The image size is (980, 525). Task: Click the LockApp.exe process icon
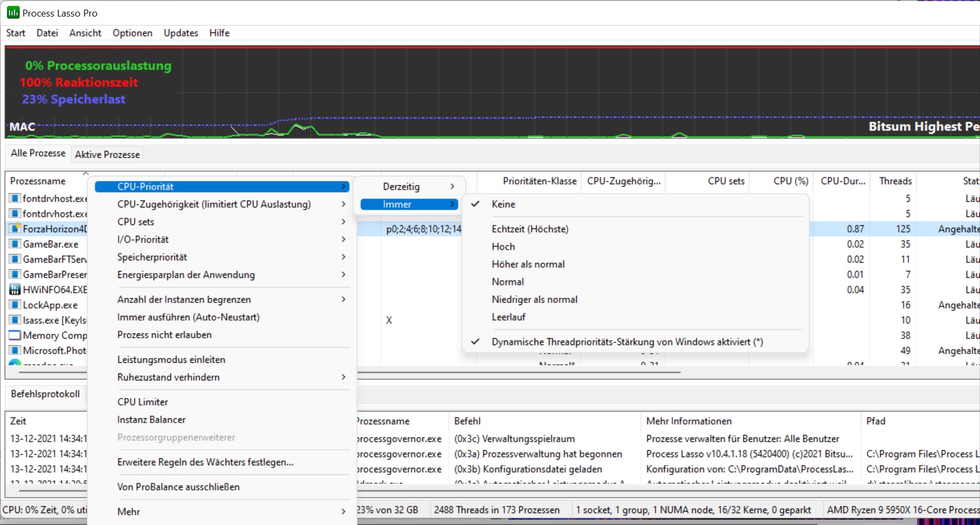[x=15, y=305]
